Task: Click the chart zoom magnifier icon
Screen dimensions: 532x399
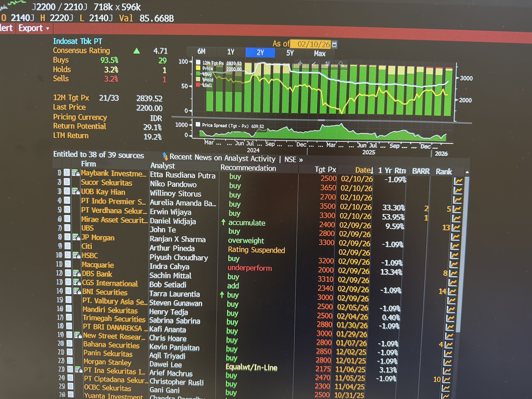Action: click(x=341, y=64)
